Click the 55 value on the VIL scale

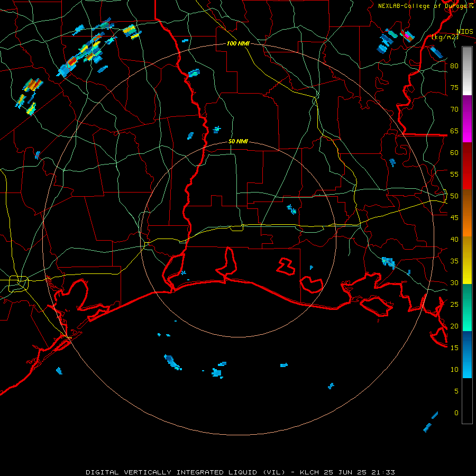pos(454,175)
